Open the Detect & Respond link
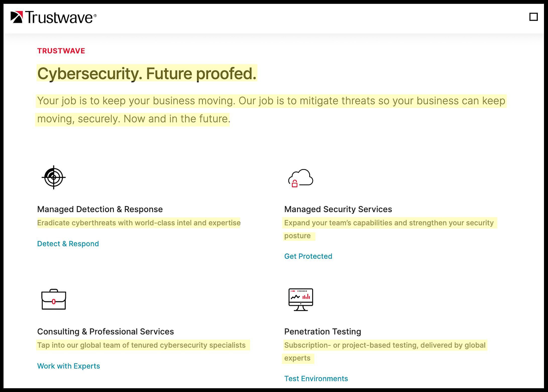 [x=68, y=244]
